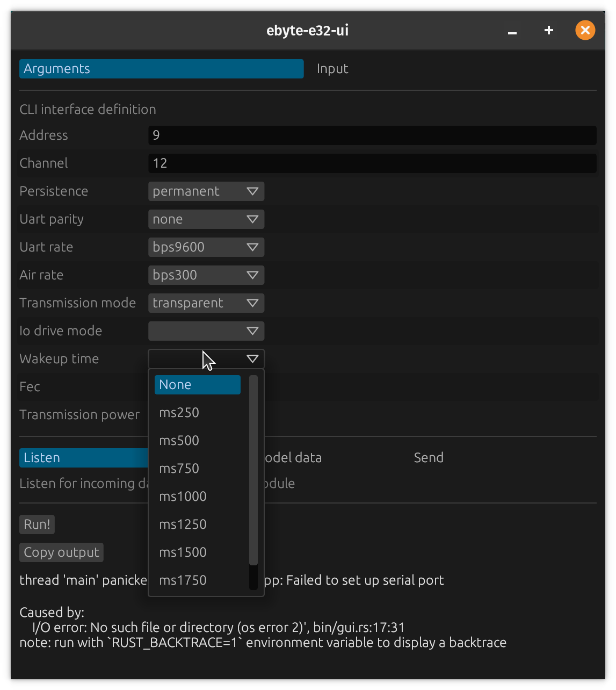Open the Uart rate dropdown
Screen dimensions: 616x690
pos(206,247)
